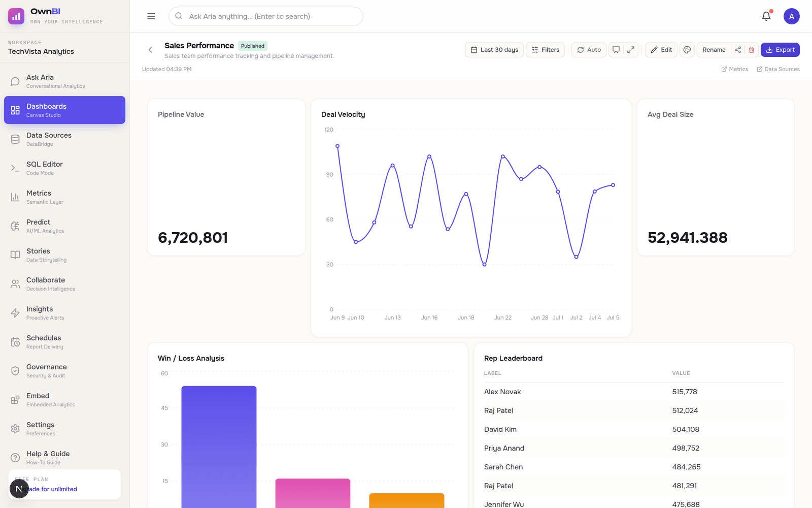The width and height of the screenshot is (812, 508).
Task: Select the Alex Novak leaderboard row
Action: point(634,392)
